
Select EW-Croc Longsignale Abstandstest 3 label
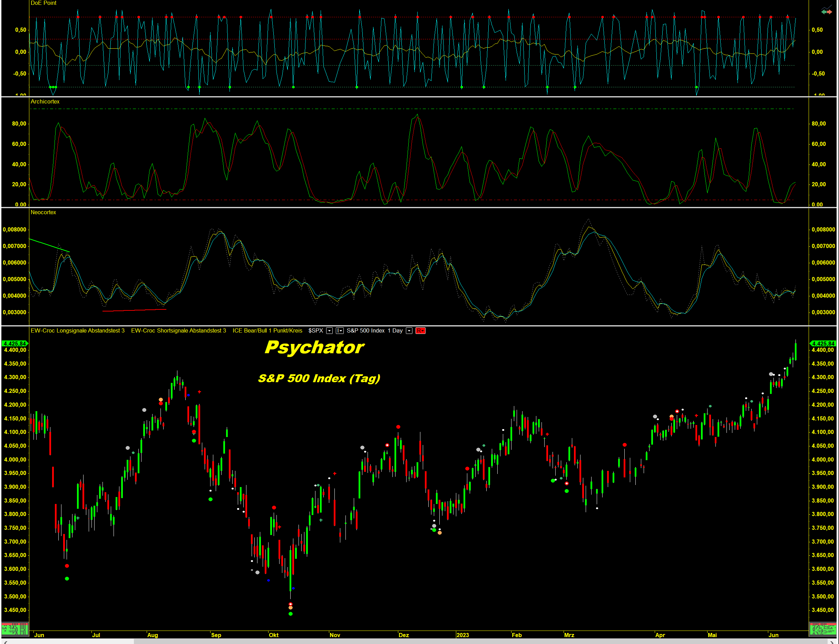tap(77, 331)
